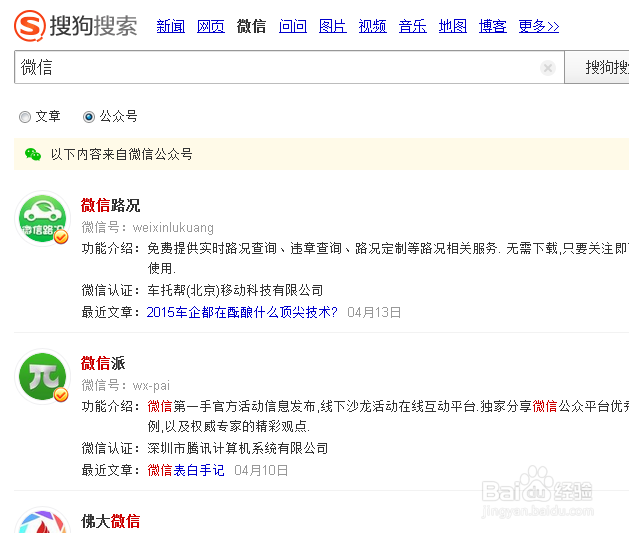629x533 pixels.
Task: Open the 新闻 search tab
Action: (x=170, y=26)
